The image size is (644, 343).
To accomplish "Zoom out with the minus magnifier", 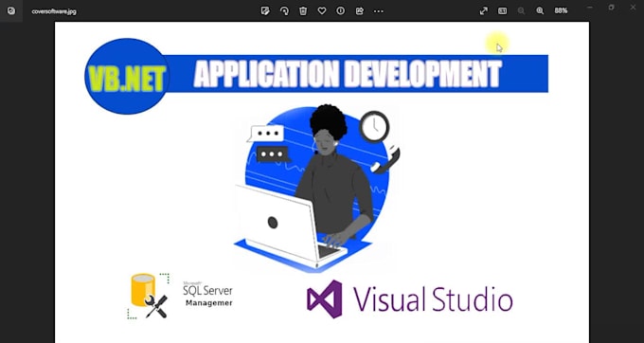I will pos(521,11).
